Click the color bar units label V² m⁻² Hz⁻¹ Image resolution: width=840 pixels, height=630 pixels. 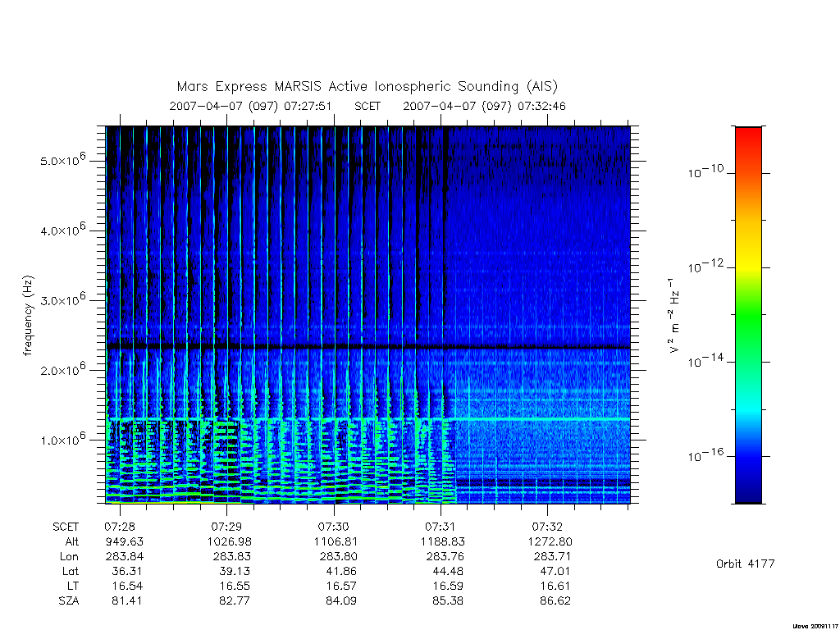[674, 315]
